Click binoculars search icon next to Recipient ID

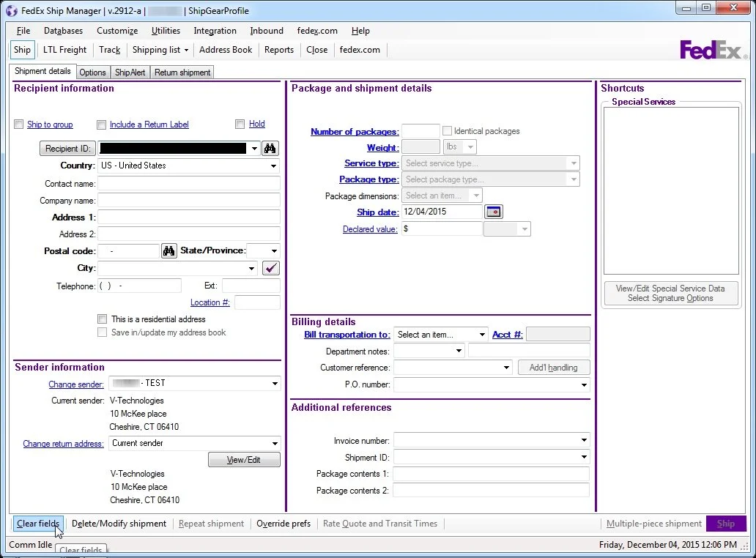pyautogui.click(x=270, y=149)
